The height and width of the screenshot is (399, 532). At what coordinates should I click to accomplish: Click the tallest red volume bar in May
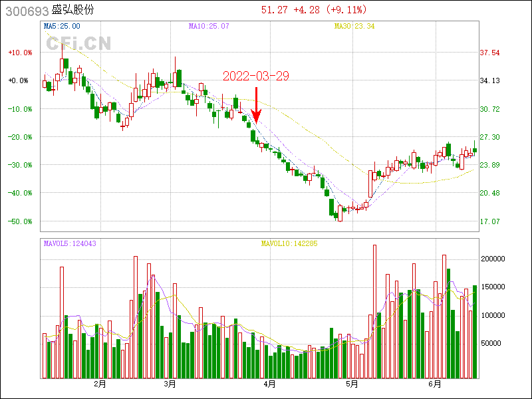point(375,312)
